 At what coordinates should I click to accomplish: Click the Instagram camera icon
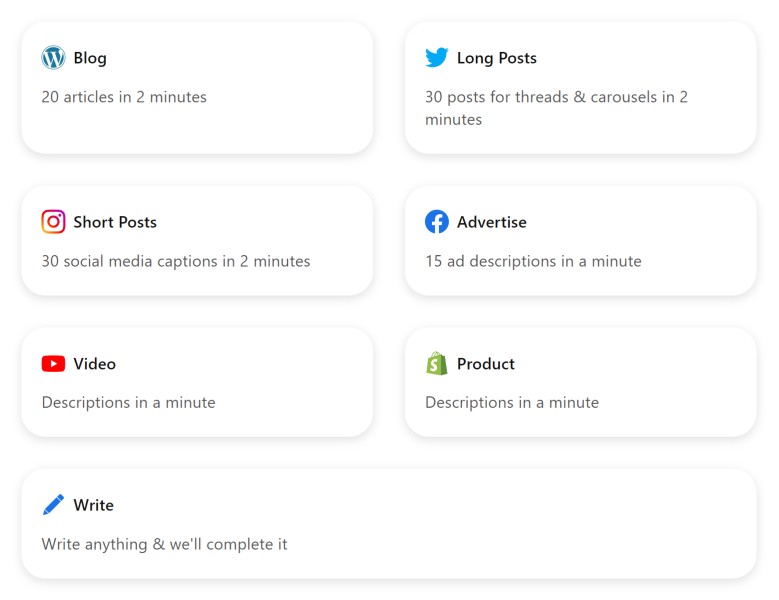click(x=53, y=222)
